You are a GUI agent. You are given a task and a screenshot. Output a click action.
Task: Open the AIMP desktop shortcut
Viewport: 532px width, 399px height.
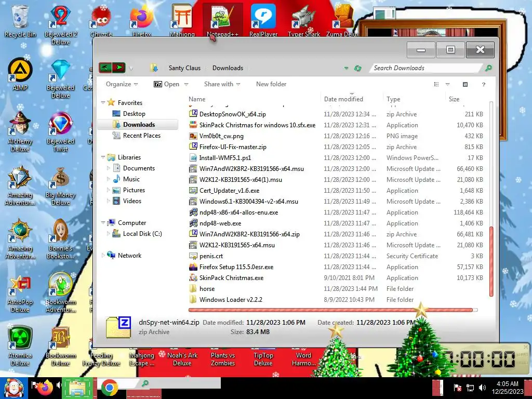(x=20, y=74)
